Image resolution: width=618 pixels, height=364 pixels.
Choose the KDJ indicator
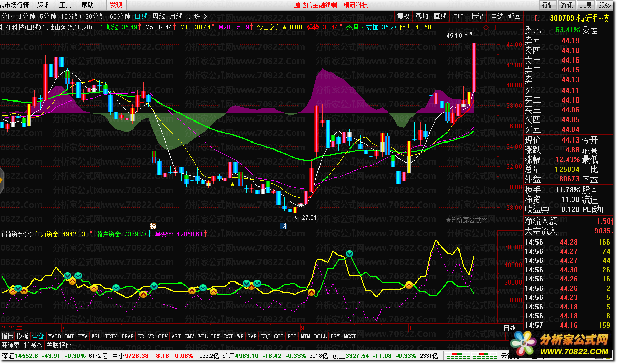coord(266,336)
